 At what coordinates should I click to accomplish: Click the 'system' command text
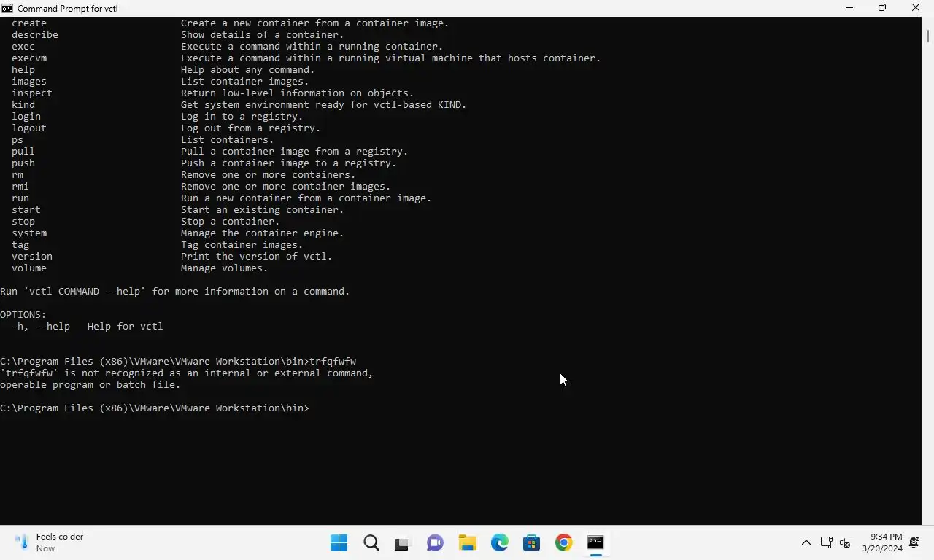[x=29, y=233]
